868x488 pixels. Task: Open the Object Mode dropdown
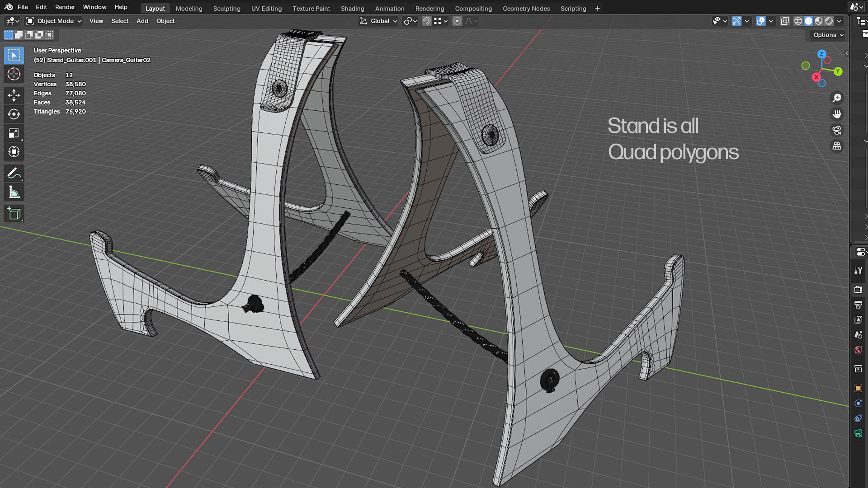(54, 21)
